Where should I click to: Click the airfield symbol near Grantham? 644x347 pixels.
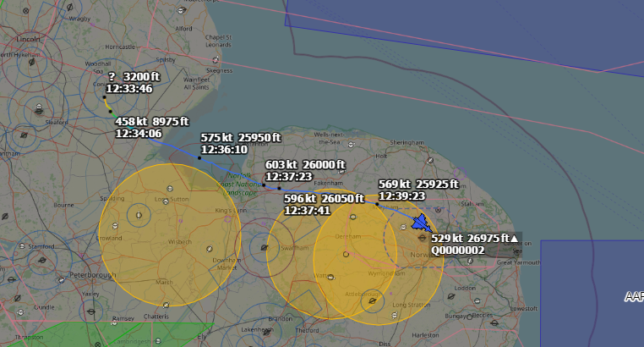pyautogui.click(x=24, y=135)
